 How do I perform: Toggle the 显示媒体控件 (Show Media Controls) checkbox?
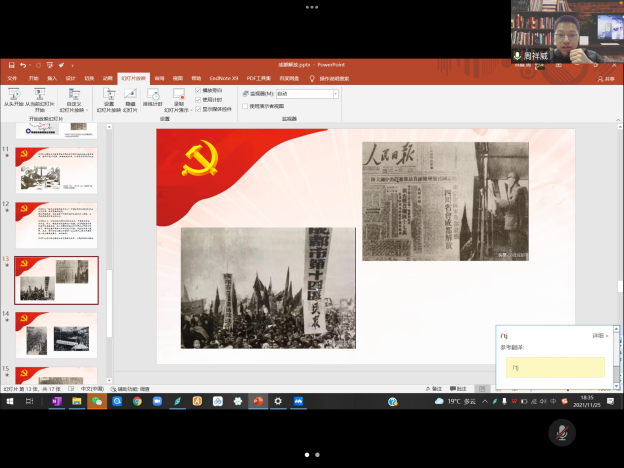coord(198,109)
